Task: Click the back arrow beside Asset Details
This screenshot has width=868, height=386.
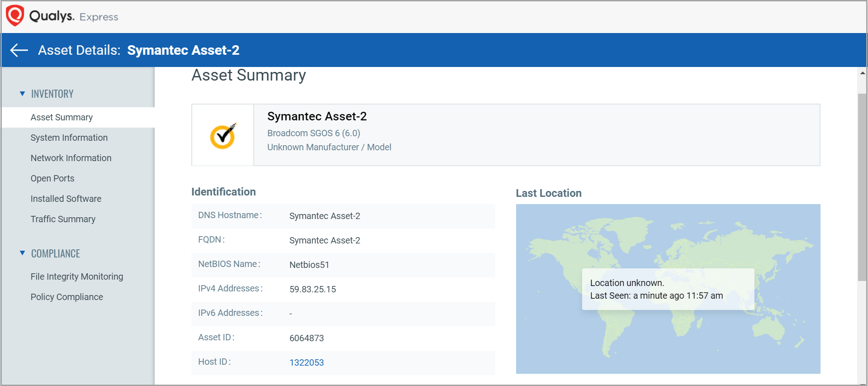Action: pos(19,50)
